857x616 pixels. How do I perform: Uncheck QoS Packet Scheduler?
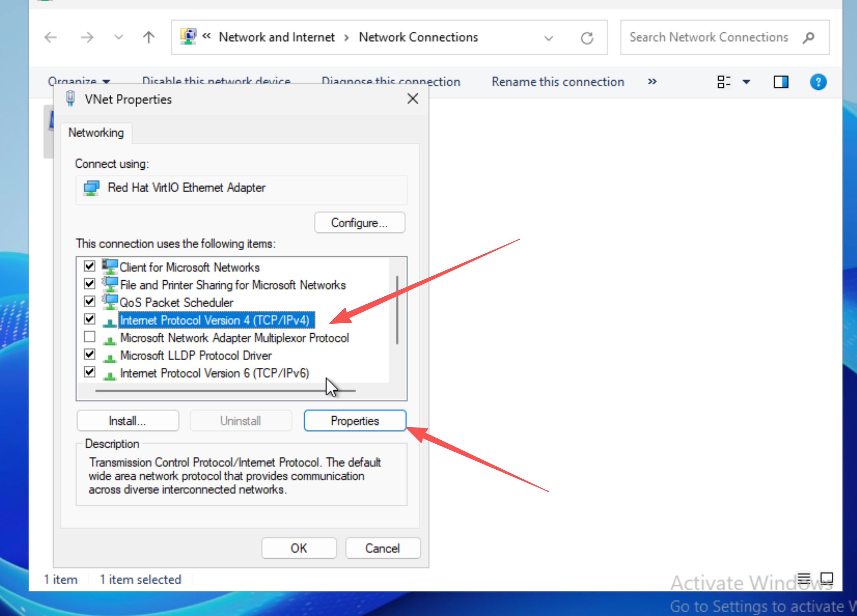(89, 301)
